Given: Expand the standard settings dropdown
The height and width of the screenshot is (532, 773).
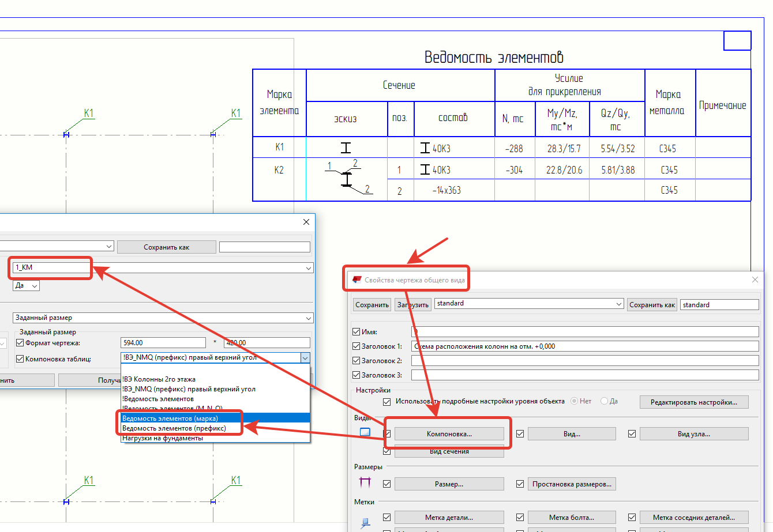Looking at the screenshot, I should tap(618, 304).
